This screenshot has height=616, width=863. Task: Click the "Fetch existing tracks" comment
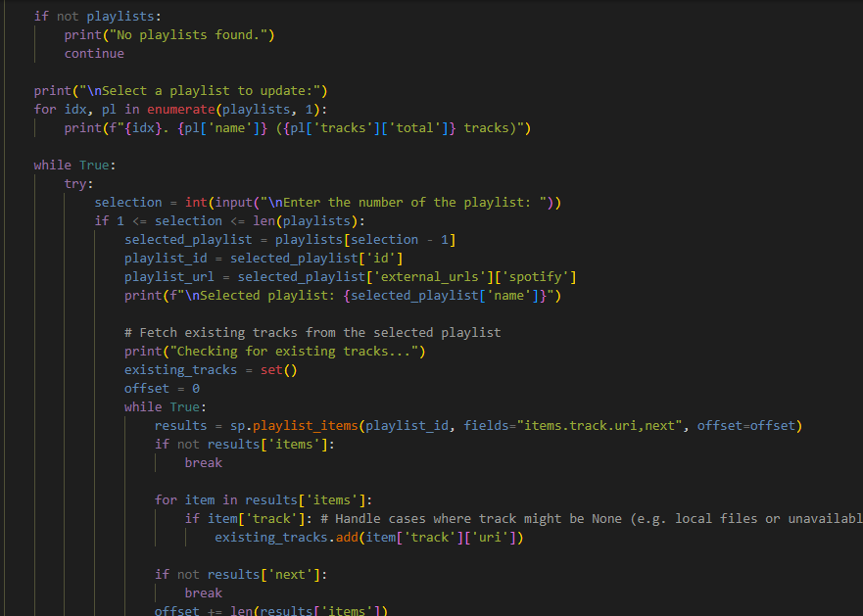[x=312, y=333]
